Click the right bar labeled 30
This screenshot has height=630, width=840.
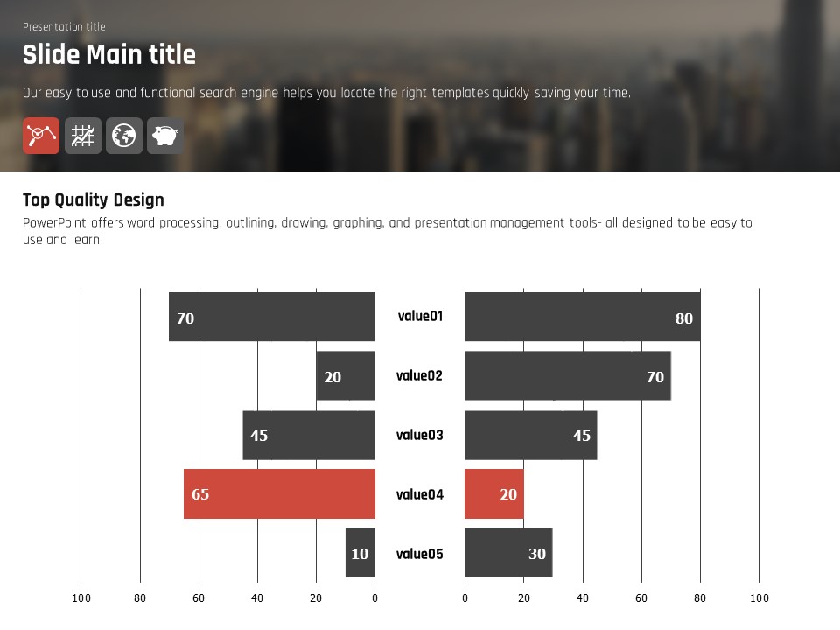(x=507, y=553)
